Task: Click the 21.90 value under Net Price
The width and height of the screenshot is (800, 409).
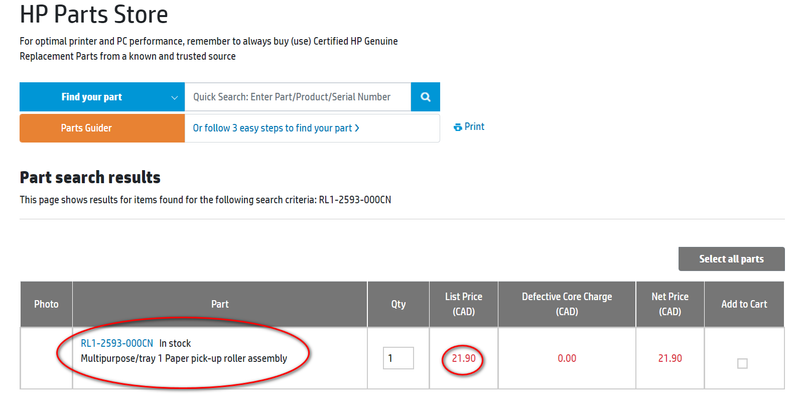Action: 670,359
